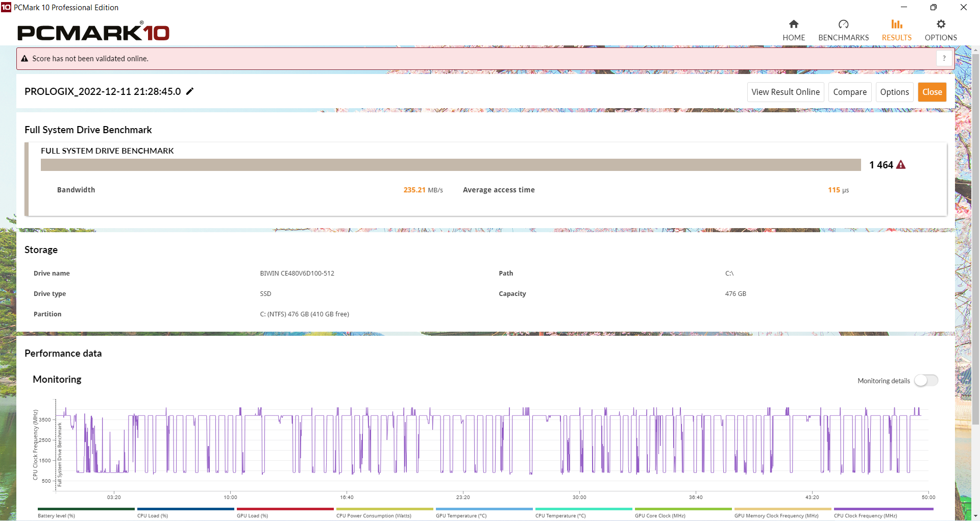Click the 43:20 time label on chart
Screen dimensions: 980x521
[x=812, y=497]
